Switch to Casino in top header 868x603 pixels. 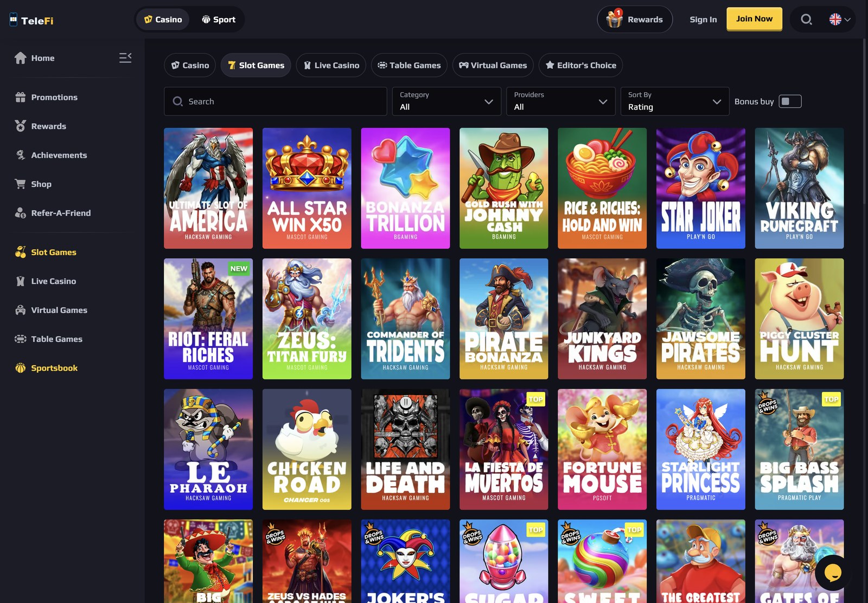point(163,20)
